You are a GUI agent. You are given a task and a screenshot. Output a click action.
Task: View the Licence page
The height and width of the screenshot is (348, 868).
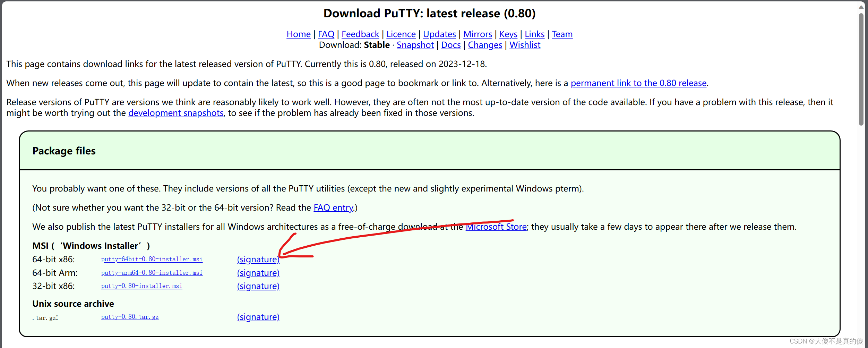point(401,34)
